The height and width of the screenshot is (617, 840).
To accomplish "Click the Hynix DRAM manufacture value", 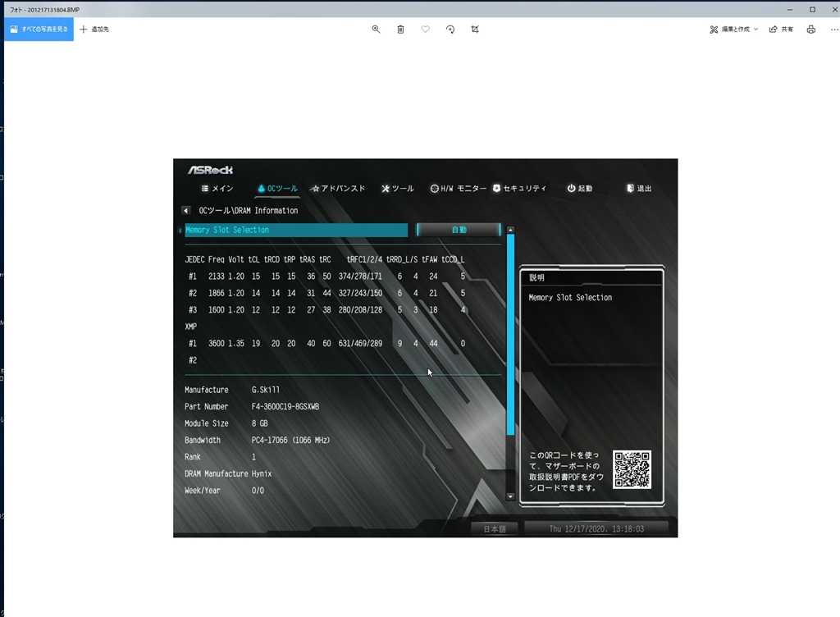I will (262, 474).
